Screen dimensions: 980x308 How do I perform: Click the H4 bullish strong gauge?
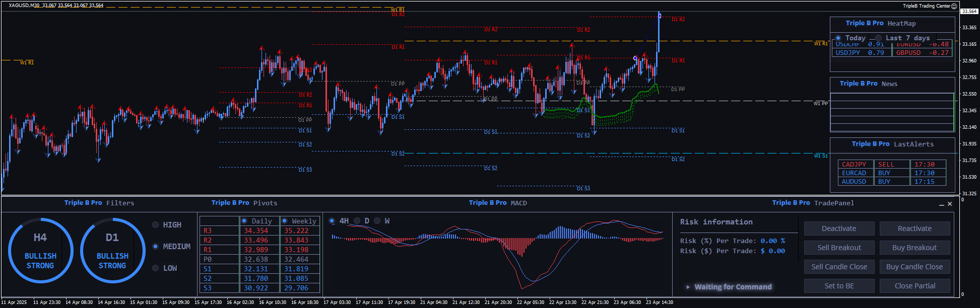click(41, 250)
